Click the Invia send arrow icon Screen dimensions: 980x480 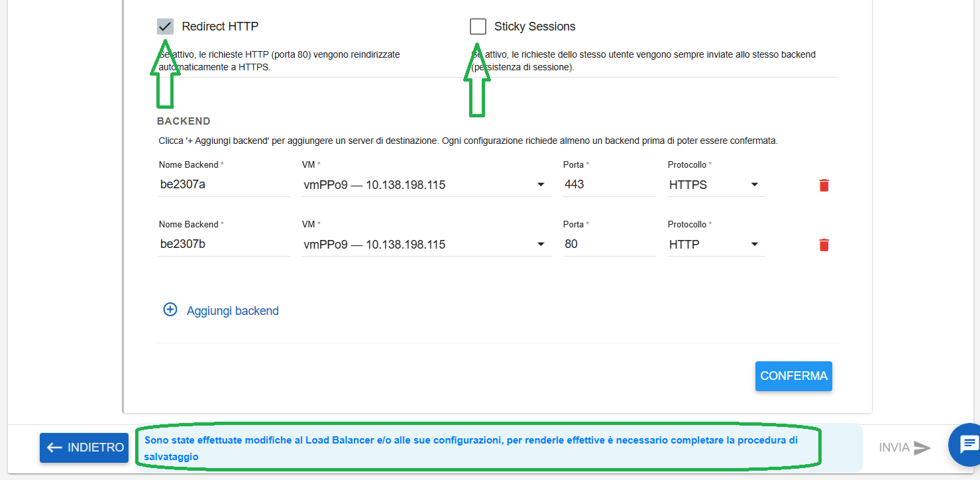click(x=922, y=448)
